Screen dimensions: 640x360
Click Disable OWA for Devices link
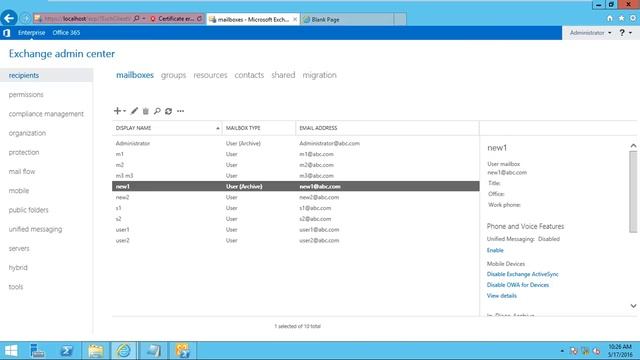click(518, 285)
